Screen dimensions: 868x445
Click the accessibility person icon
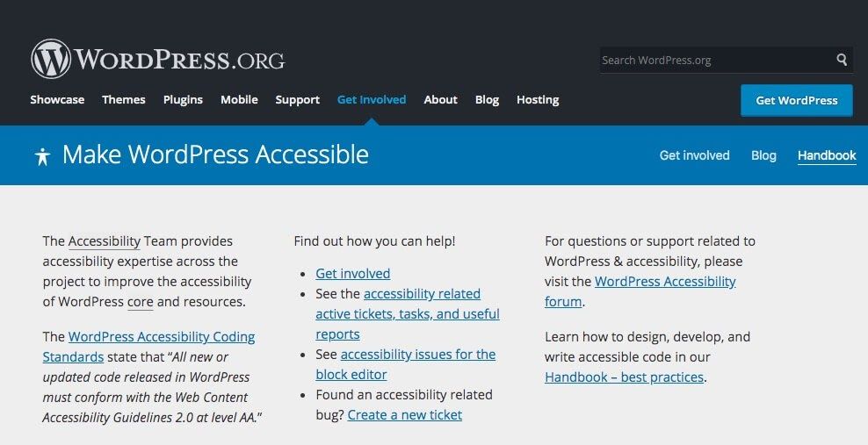click(x=42, y=156)
